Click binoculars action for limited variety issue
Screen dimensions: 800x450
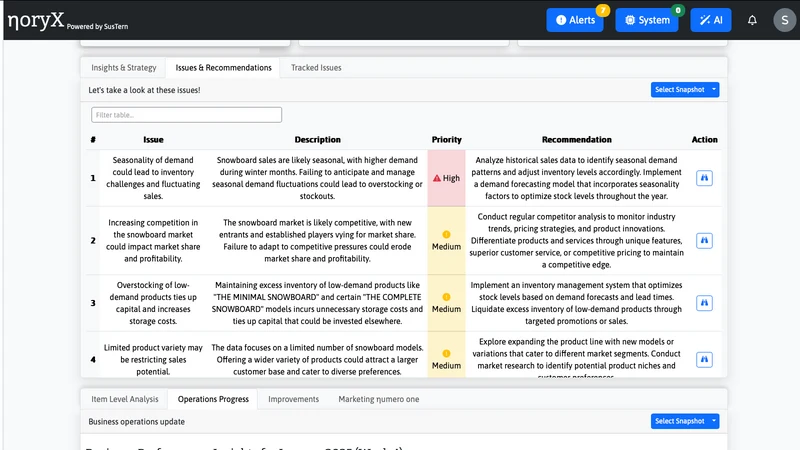(x=704, y=360)
